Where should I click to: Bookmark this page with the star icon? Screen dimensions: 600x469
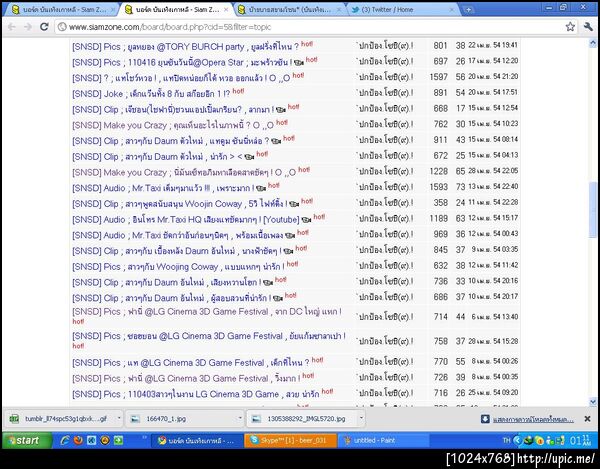pyautogui.click(x=570, y=27)
